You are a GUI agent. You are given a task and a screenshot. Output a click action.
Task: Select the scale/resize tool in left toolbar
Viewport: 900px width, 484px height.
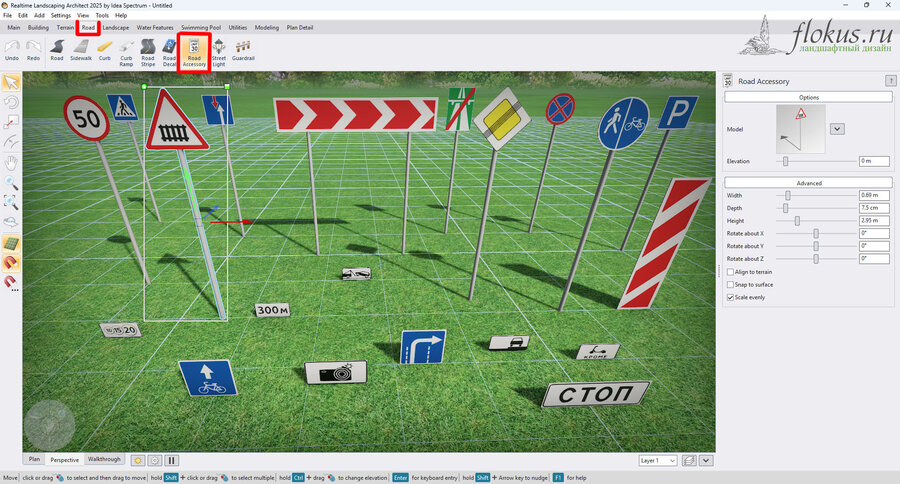[x=11, y=122]
